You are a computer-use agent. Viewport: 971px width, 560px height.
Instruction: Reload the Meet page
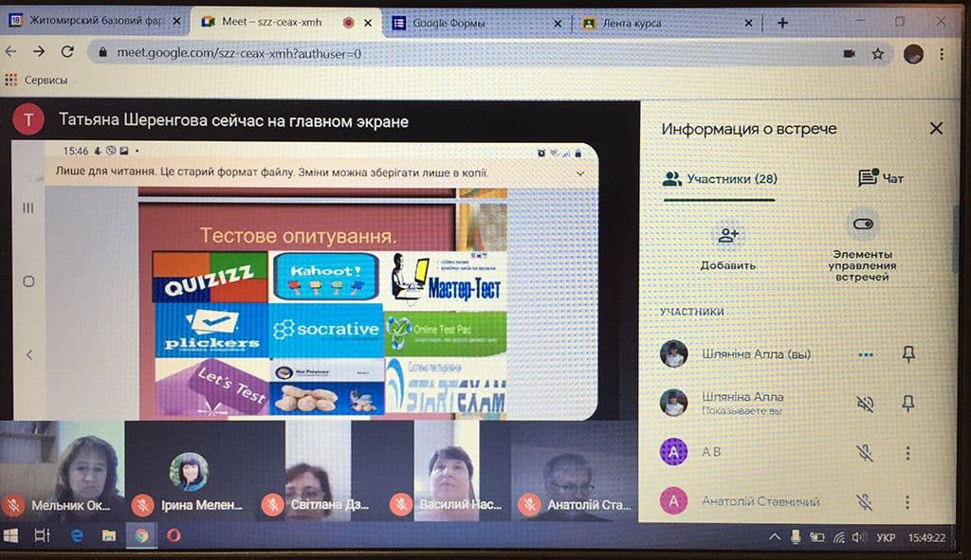pyautogui.click(x=67, y=52)
